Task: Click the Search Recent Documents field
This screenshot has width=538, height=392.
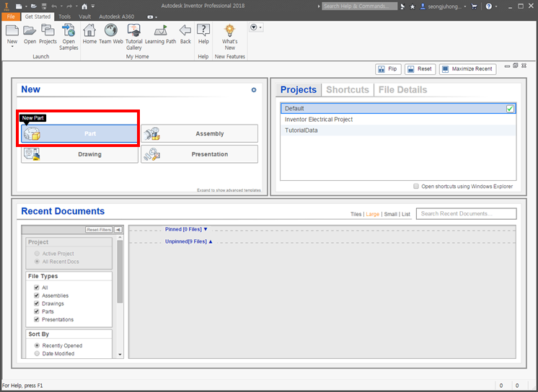Action: [466, 214]
